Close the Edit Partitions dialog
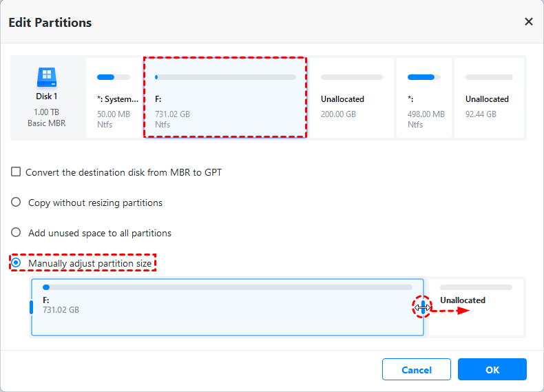 [528, 22]
